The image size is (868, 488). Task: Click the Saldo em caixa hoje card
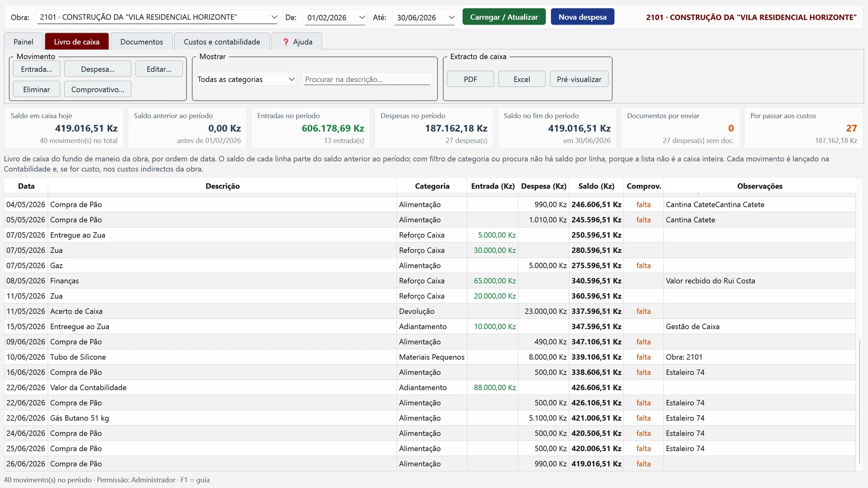(x=64, y=128)
